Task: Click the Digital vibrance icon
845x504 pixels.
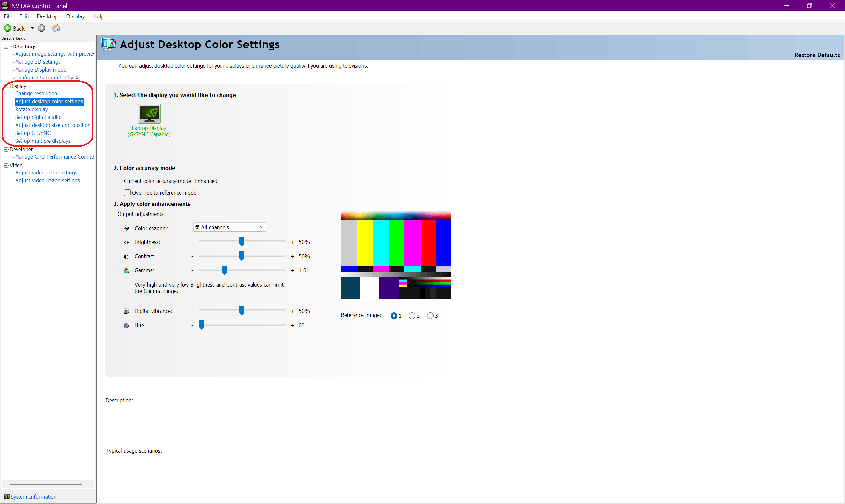Action: click(126, 311)
